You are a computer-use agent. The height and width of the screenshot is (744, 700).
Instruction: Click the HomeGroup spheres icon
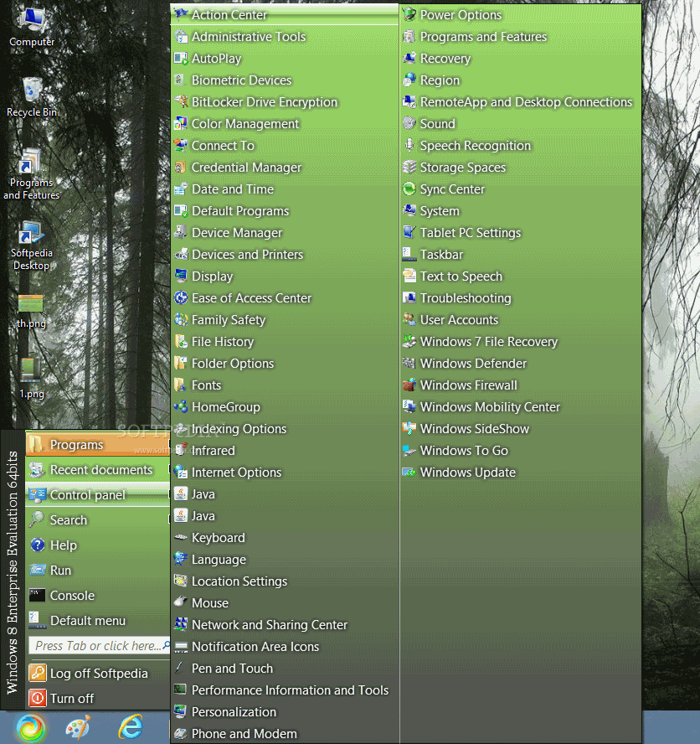(181, 406)
